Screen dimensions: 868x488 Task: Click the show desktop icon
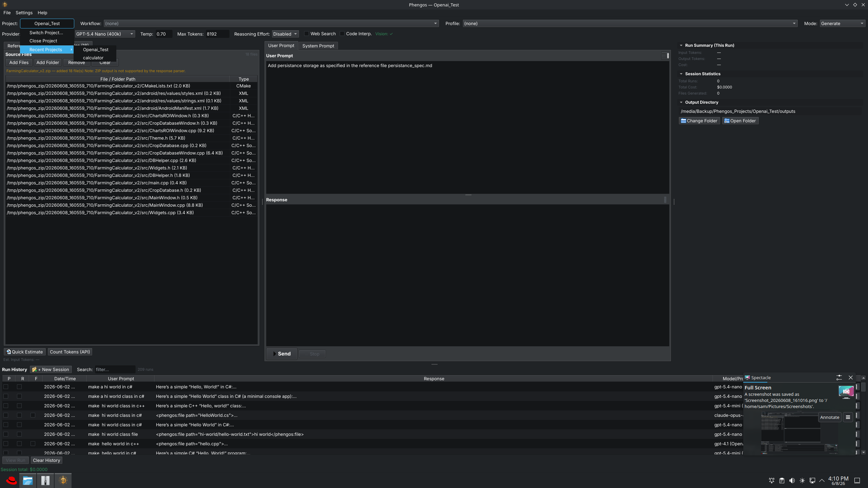click(x=857, y=481)
